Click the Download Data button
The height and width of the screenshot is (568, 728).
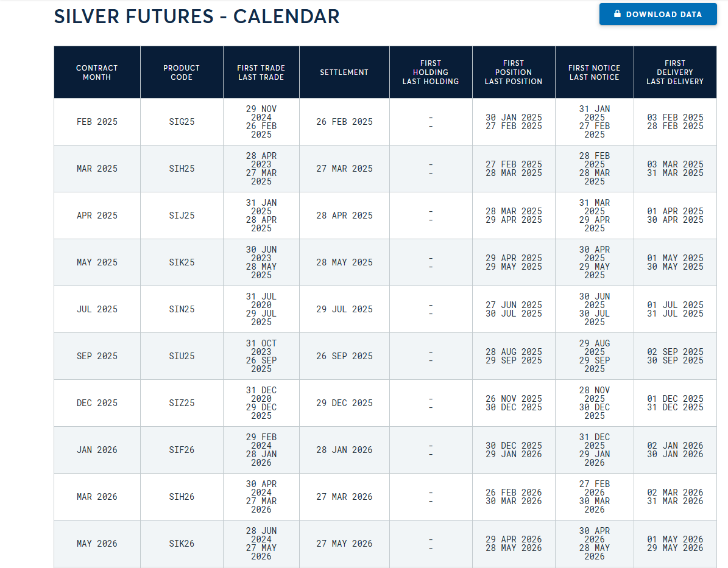657,14
